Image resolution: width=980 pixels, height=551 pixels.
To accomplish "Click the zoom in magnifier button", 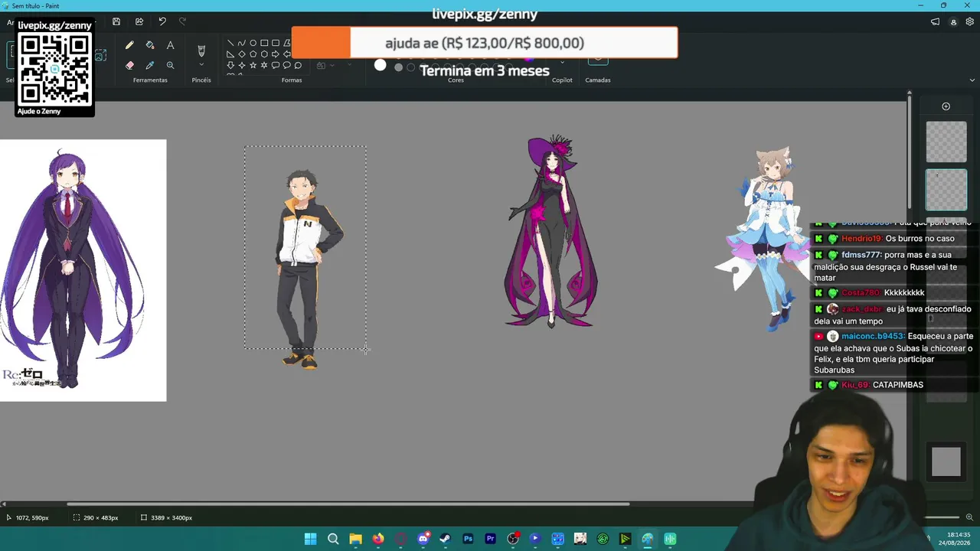I will [970, 517].
